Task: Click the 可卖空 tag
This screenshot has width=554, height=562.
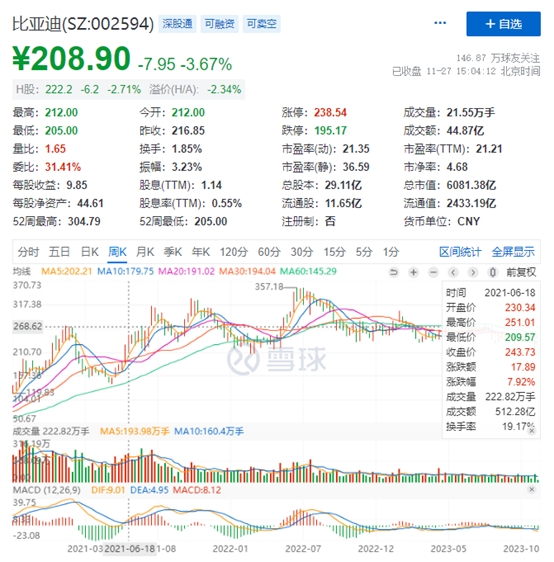Action: (262, 24)
